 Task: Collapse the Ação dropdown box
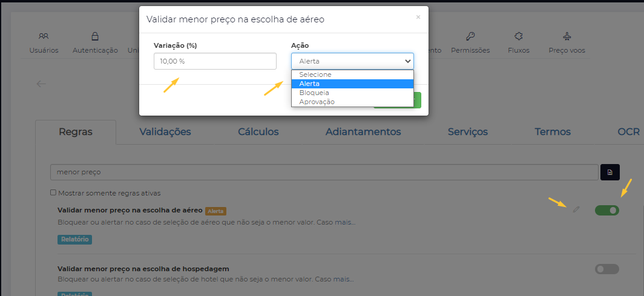pos(352,61)
